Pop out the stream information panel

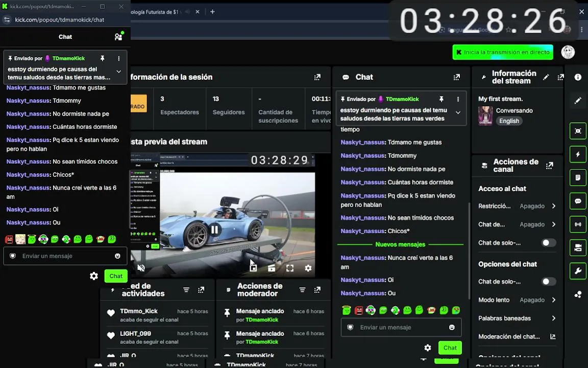(560, 77)
